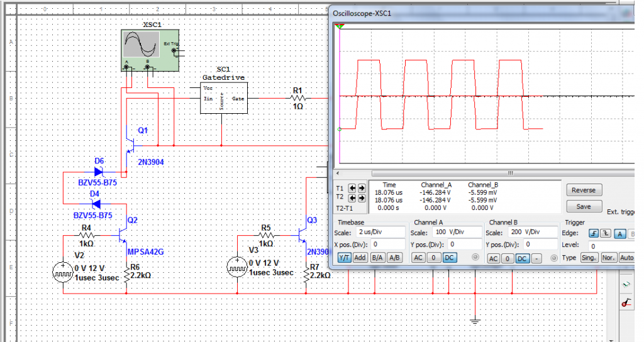Set trigger type to Sing.

(x=589, y=258)
